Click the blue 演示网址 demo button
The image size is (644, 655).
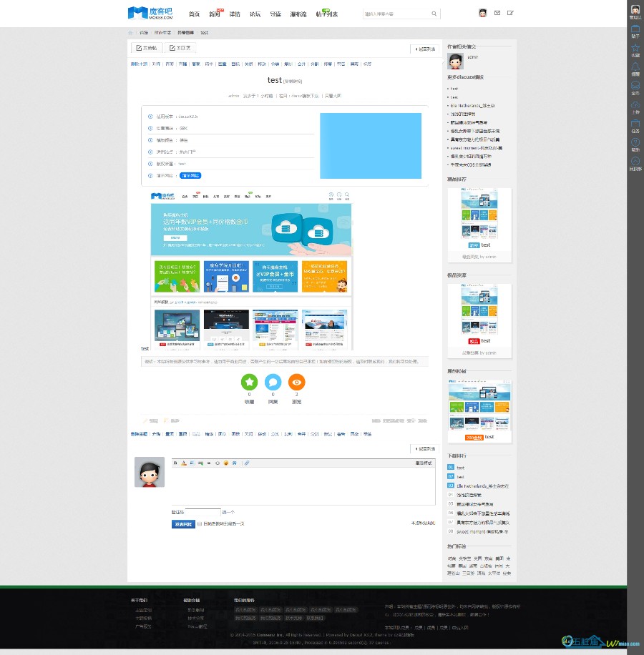tap(190, 175)
